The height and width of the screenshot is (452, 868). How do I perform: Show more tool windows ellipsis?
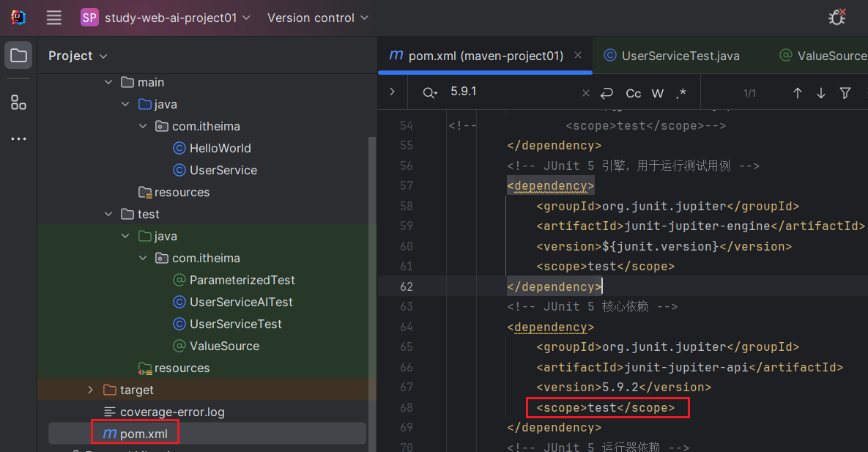(18, 138)
